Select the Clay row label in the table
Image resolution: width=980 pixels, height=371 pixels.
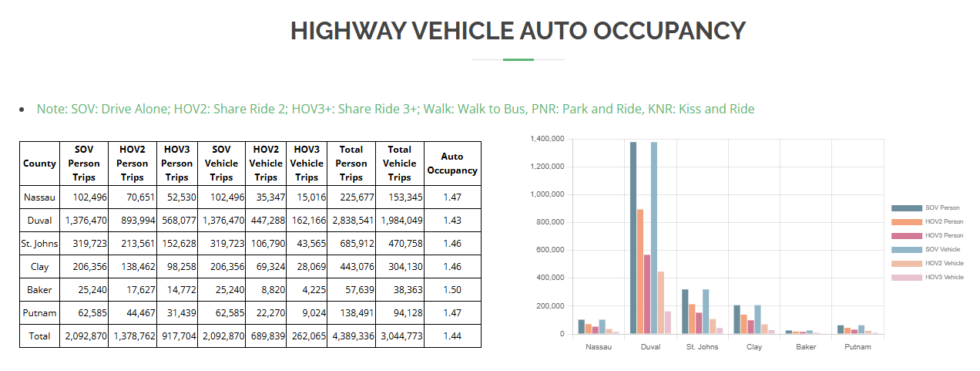39,267
